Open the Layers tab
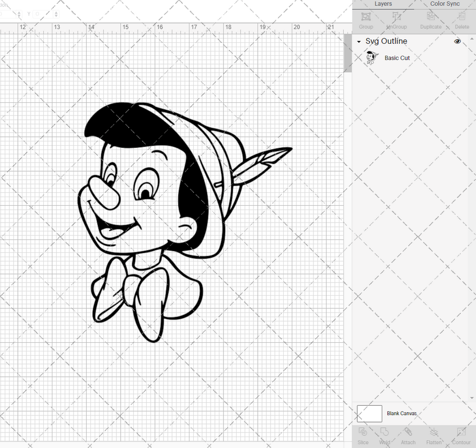The height and width of the screenshot is (448, 476). point(383,4)
